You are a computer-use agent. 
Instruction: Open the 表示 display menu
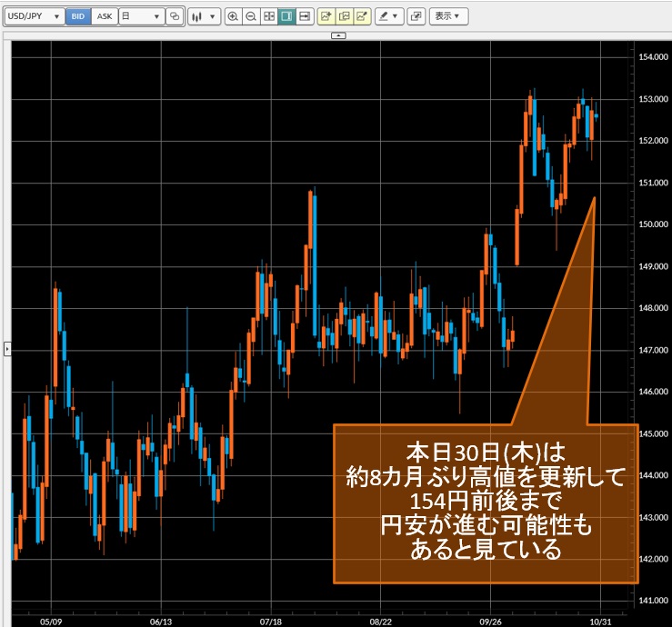(446, 16)
